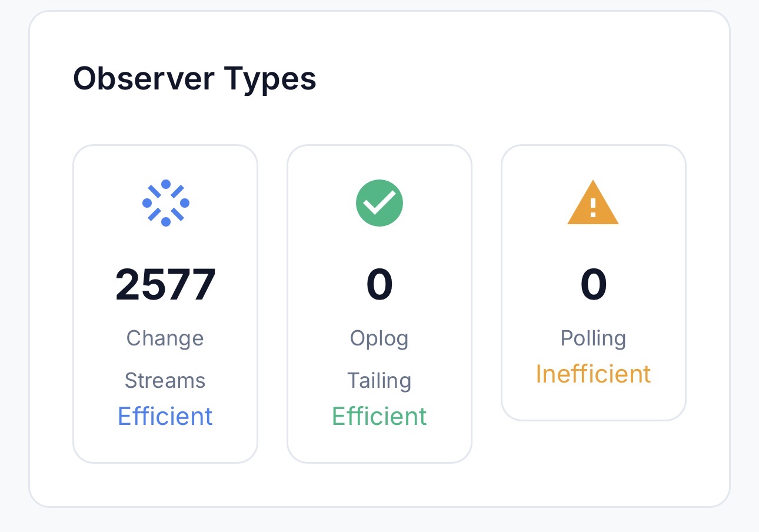Image resolution: width=759 pixels, height=532 pixels.
Task: Click the green checkmark Oplog Tailing icon
Action: click(379, 203)
